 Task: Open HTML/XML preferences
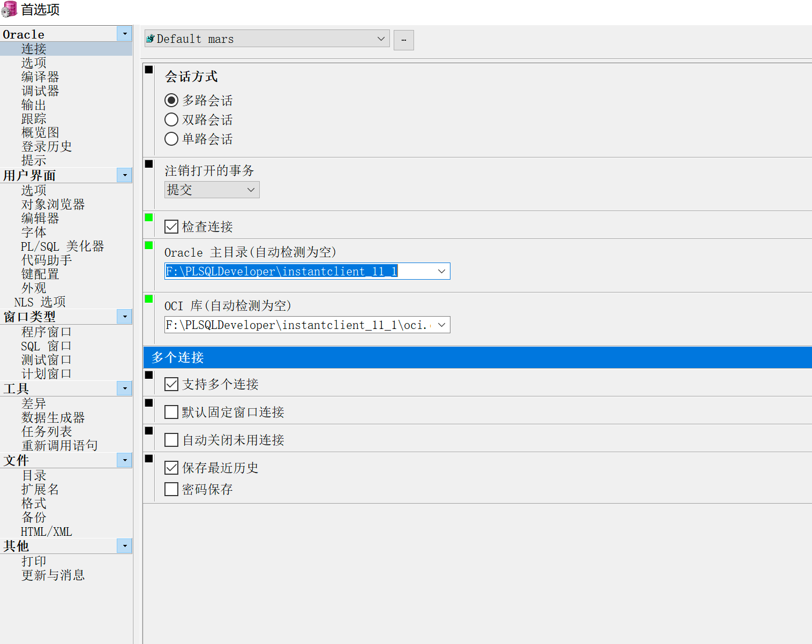[x=47, y=531]
